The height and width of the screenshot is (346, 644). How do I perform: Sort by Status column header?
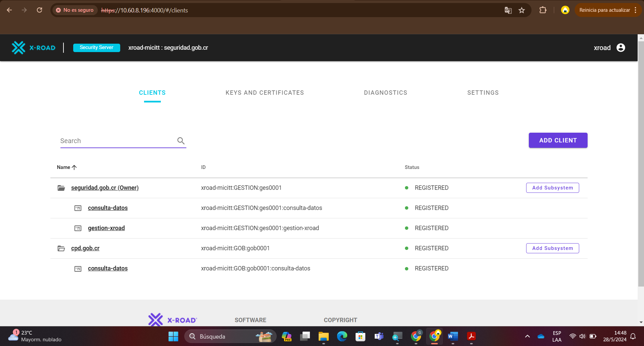point(412,167)
